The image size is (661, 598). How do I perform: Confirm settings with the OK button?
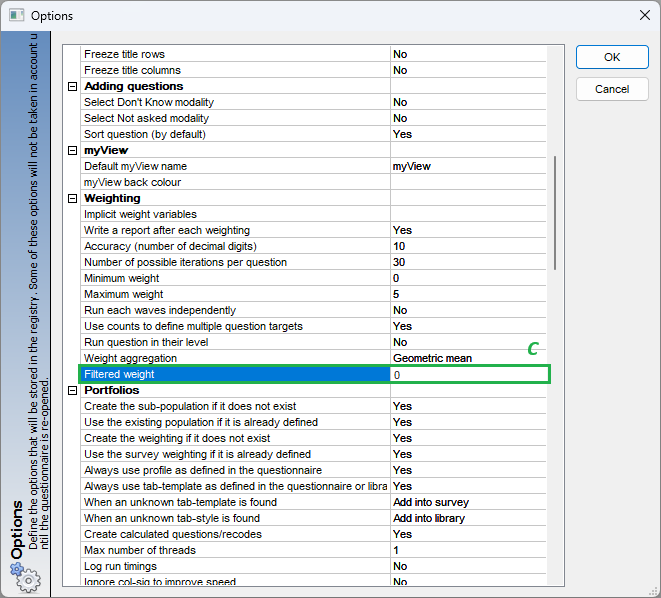[x=612, y=57]
